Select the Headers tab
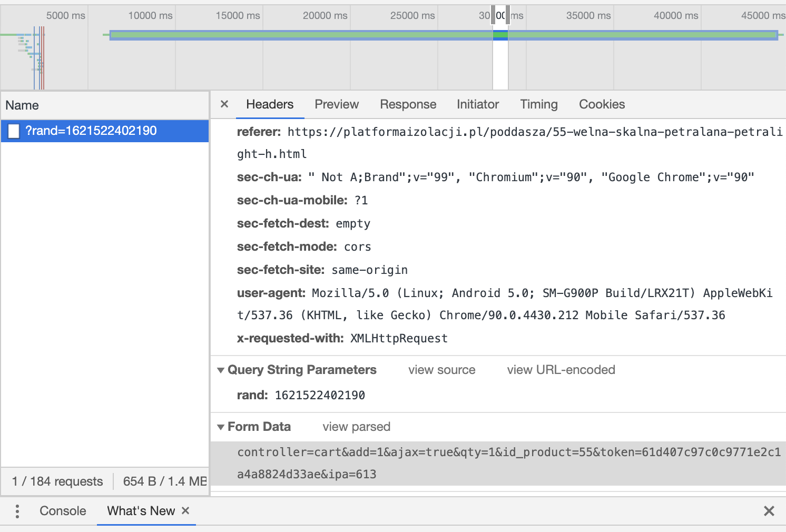786x532 pixels. coord(270,104)
